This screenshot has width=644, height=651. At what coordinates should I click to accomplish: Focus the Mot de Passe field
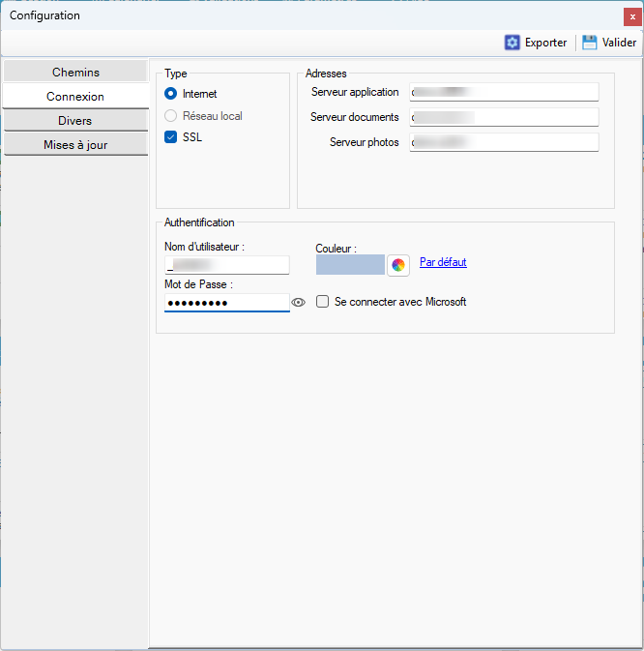pos(227,303)
